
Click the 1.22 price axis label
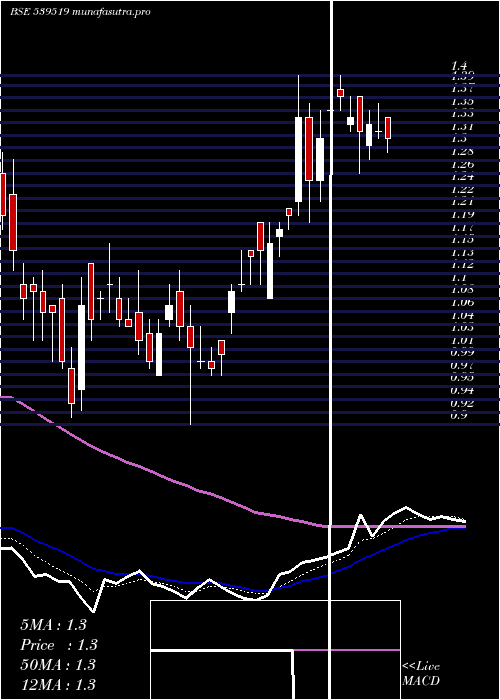tap(462, 190)
